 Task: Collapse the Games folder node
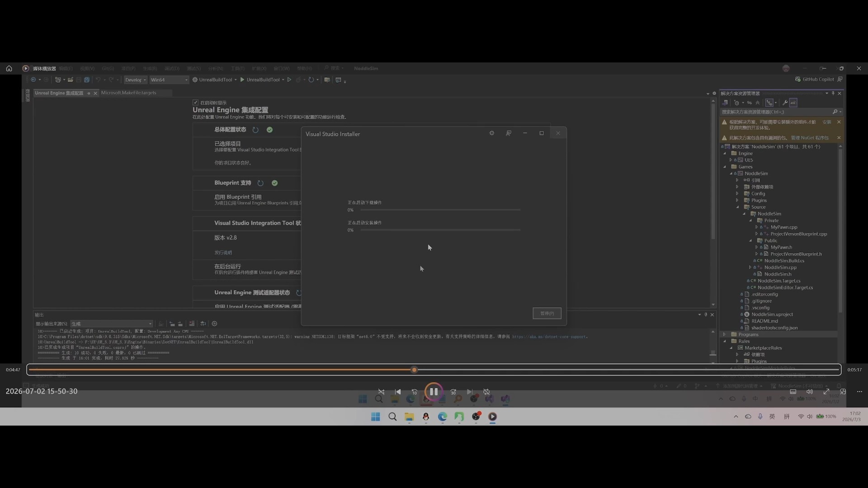tap(725, 167)
